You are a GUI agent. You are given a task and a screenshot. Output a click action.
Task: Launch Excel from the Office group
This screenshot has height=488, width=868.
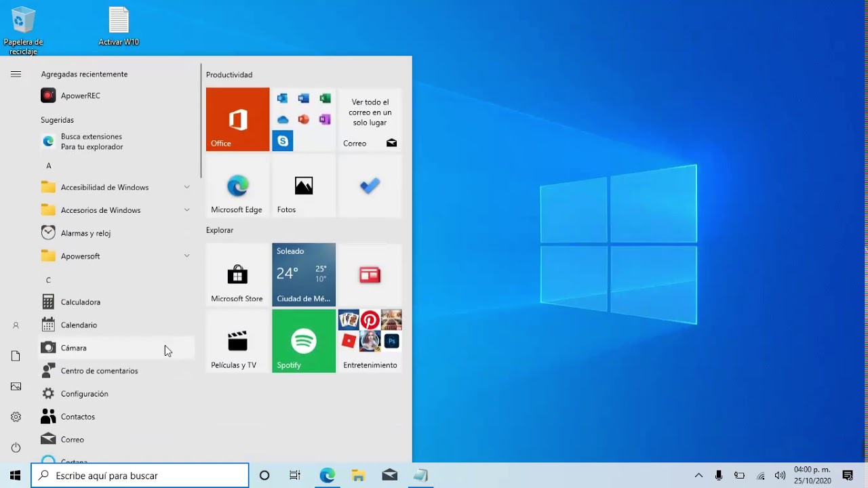[x=325, y=98]
